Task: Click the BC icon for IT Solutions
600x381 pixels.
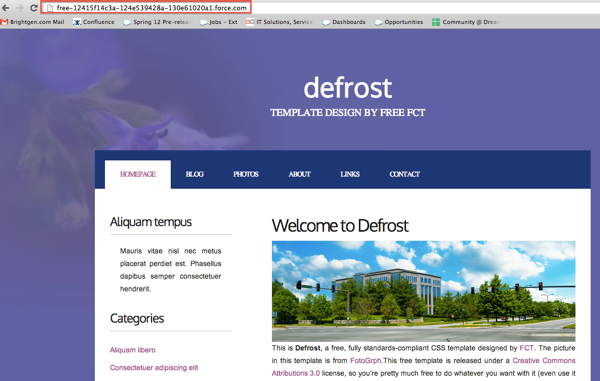Action: pos(250,22)
